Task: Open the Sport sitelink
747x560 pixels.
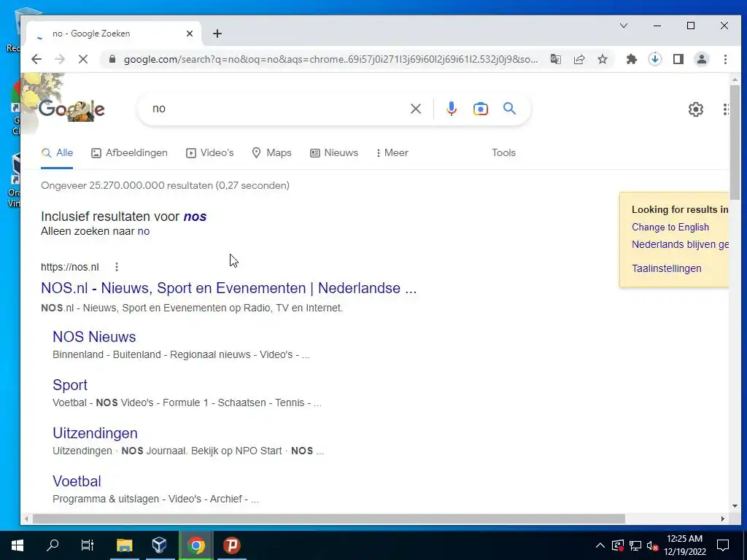Action: pos(70,385)
